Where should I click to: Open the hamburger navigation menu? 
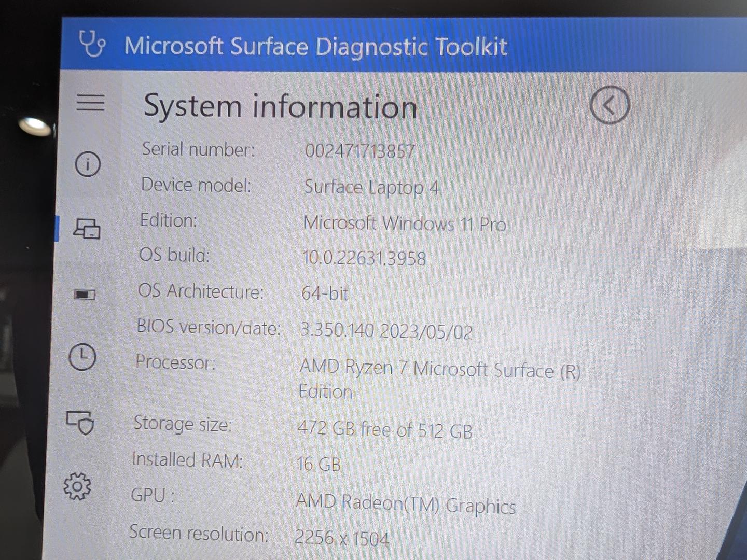90,102
